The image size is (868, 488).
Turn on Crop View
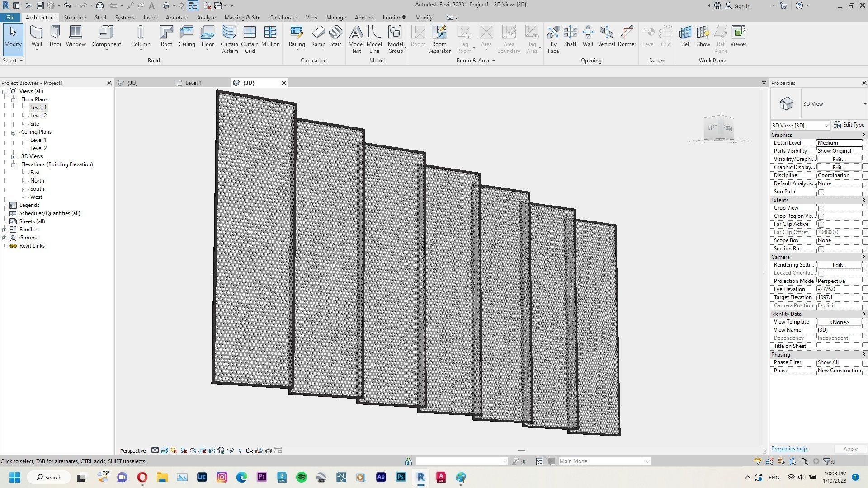point(821,208)
